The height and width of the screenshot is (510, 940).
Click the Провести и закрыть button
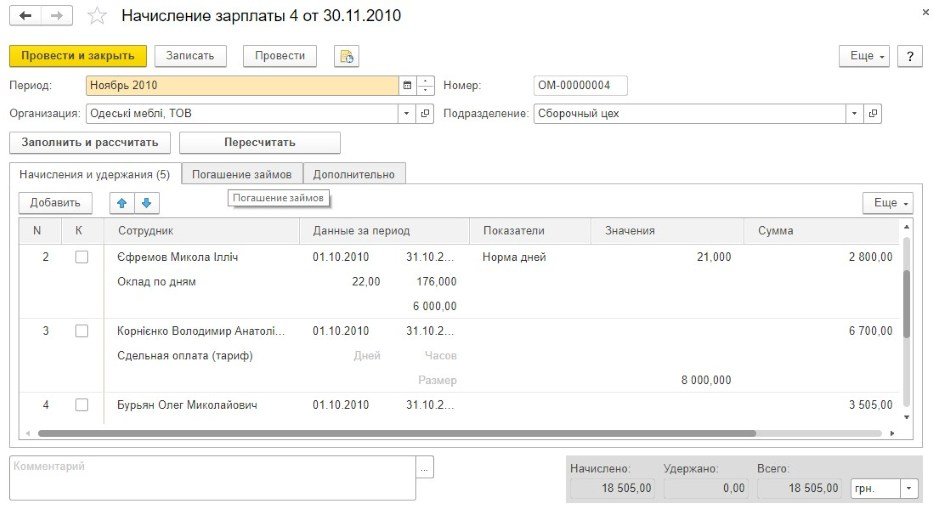(x=78, y=56)
